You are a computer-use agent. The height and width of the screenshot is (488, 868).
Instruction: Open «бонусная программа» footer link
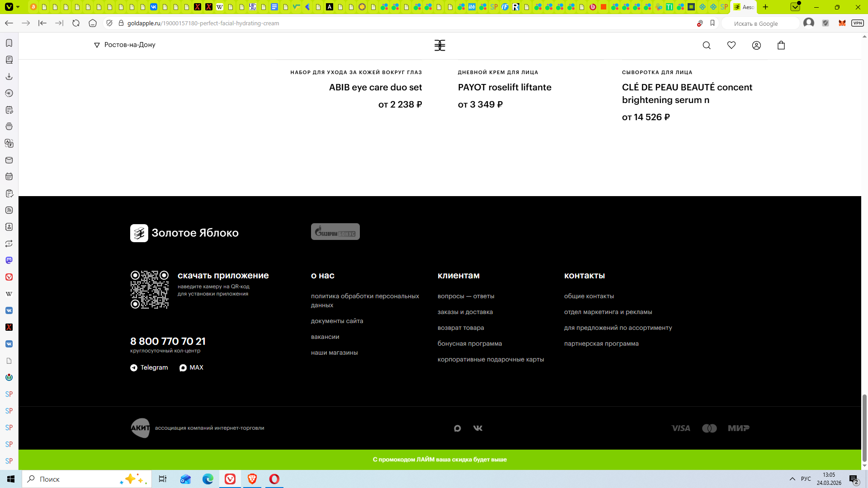click(469, 343)
